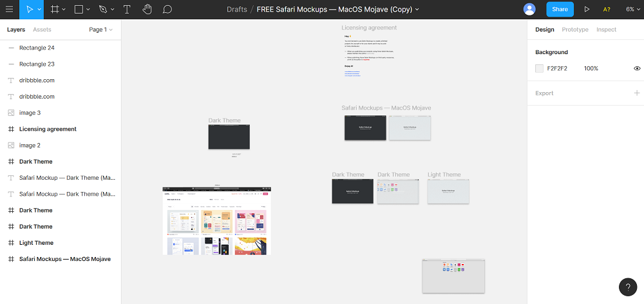The height and width of the screenshot is (304, 644).
Task: Switch to the Prototype tab
Action: (575, 30)
